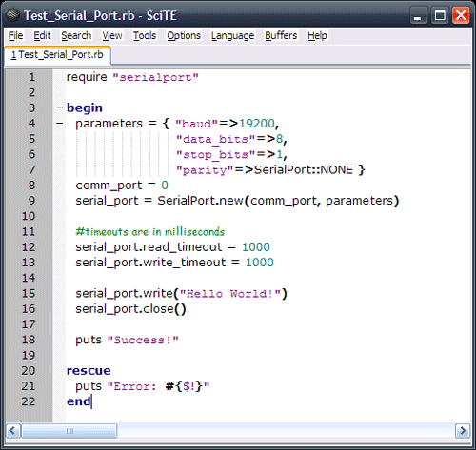Screen dimensions: 476x450
Task: Open the File menu
Action: point(15,35)
